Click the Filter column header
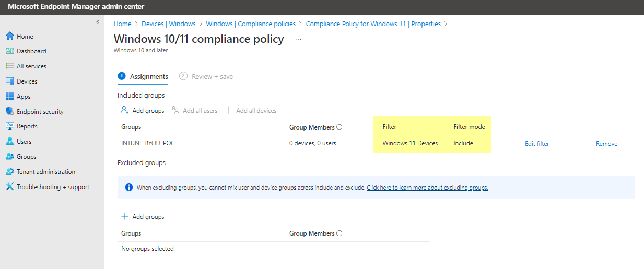Image resolution: width=644 pixels, height=269 pixels. [x=390, y=127]
